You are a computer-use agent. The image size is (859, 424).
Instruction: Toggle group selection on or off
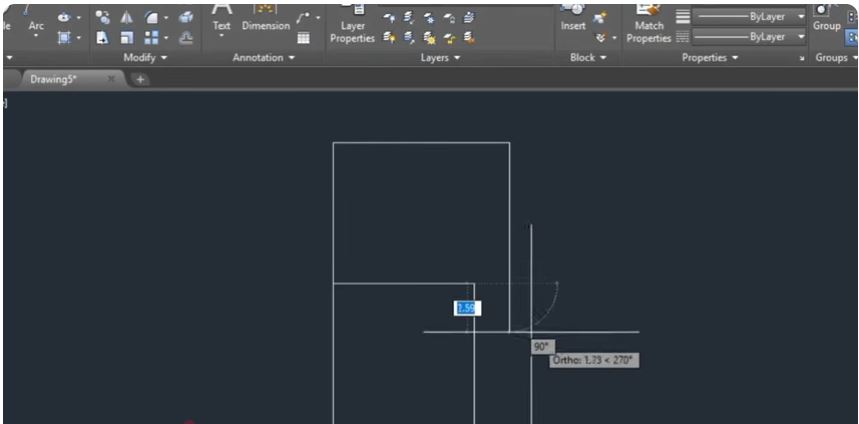click(x=852, y=37)
